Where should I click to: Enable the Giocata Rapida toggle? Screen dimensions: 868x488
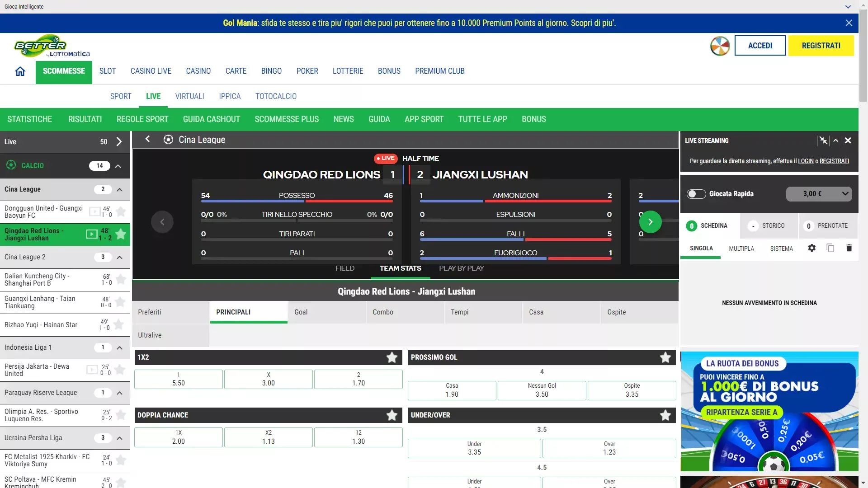pos(696,194)
